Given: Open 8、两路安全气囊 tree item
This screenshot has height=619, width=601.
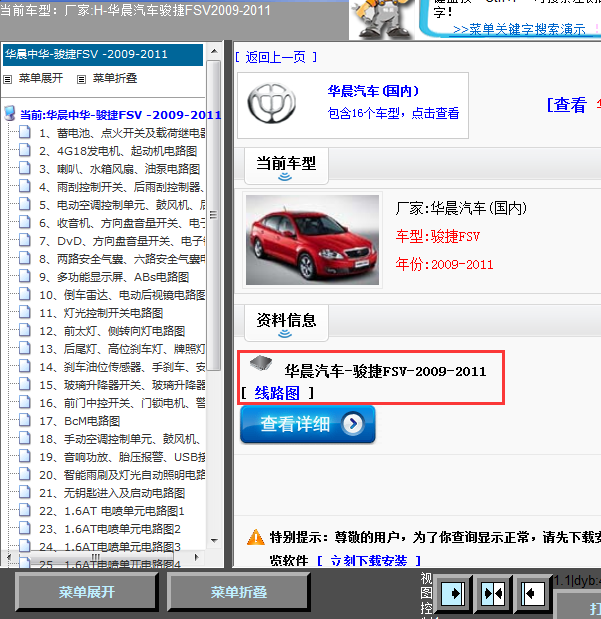Looking at the screenshot, I should click(122, 259).
